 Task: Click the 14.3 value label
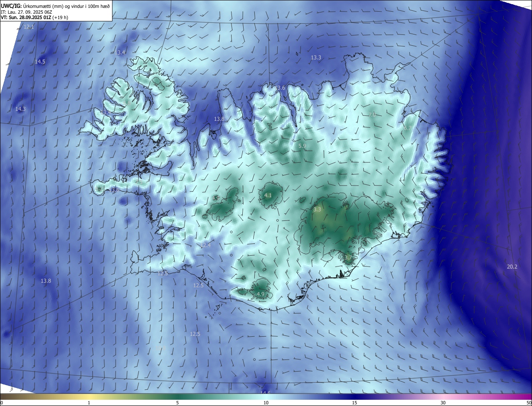20,109
